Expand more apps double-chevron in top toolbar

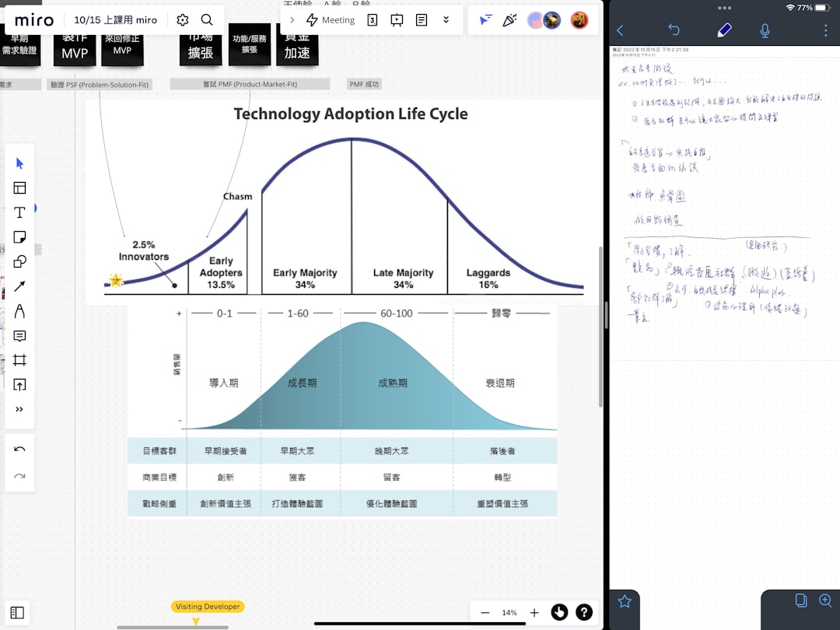[x=446, y=20]
